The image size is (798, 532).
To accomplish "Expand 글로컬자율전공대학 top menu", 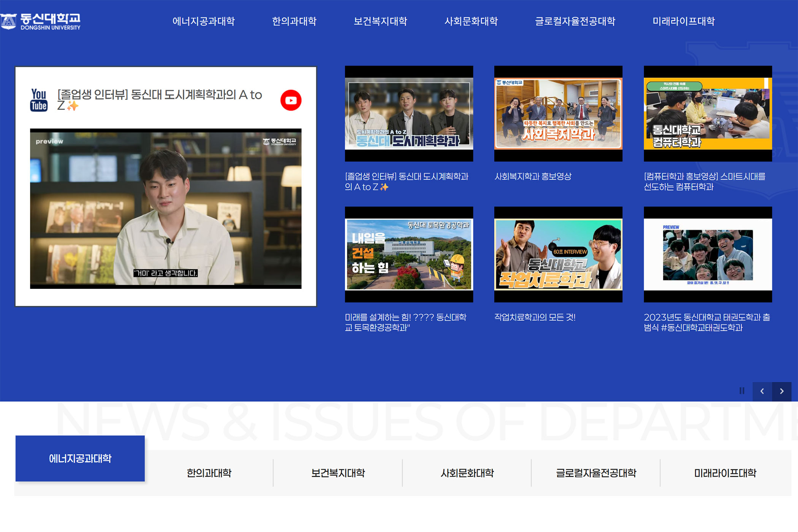I will (x=575, y=21).
